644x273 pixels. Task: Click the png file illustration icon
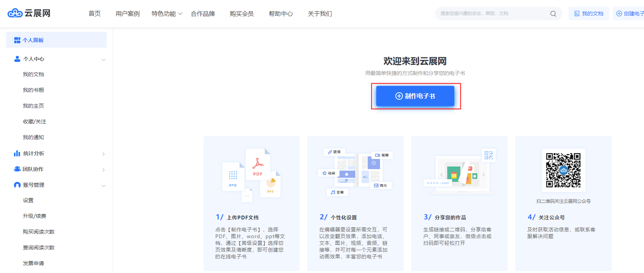(x=233, y=177)
